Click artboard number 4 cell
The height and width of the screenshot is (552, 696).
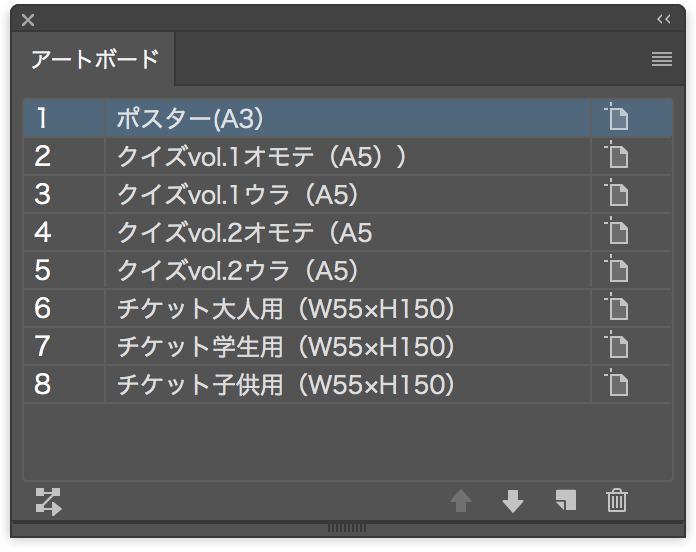pyautogui.click(x=64, y=232)
